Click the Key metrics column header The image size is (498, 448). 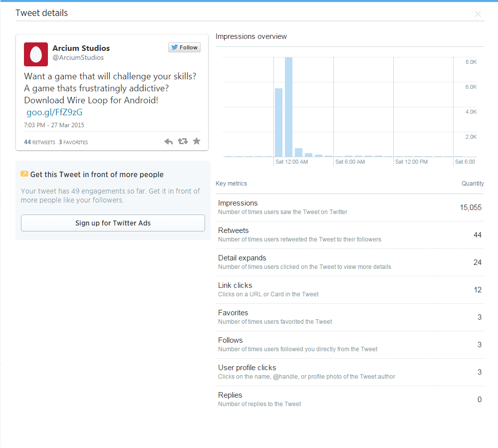[x=231, y=184]
